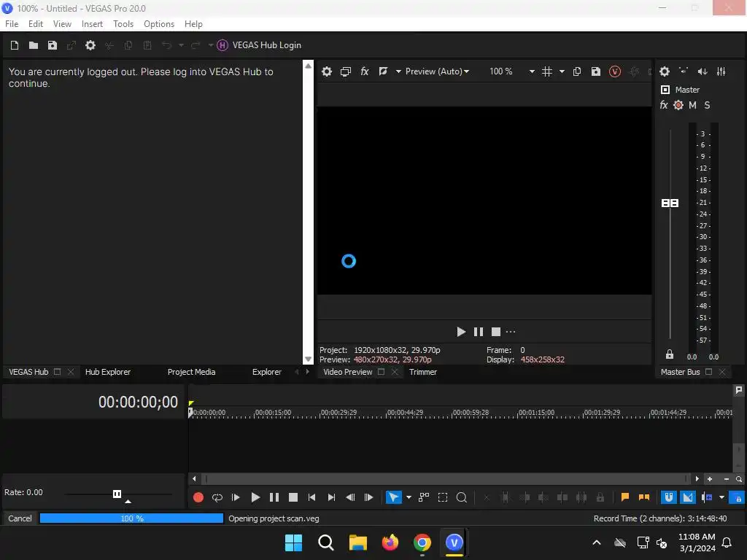Click Go to Start on timeline transport
The height and width of the screenshot is (560, 747).
[312, 497]
